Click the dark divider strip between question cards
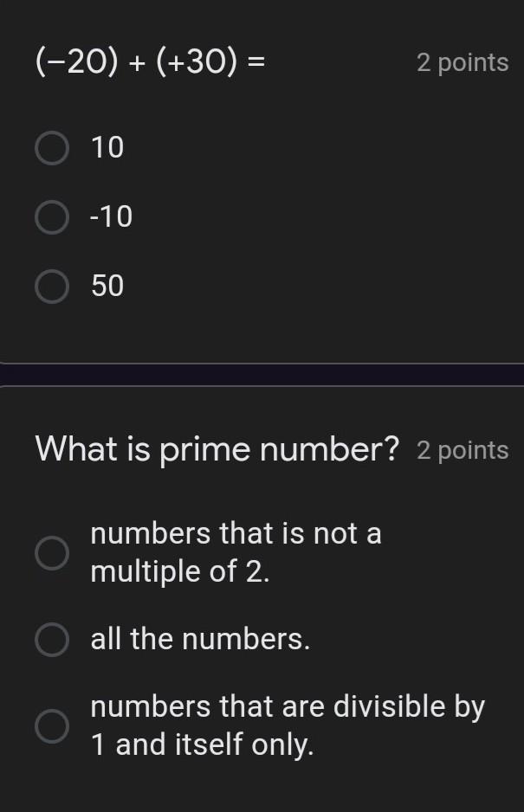 (x=262, y=375)
